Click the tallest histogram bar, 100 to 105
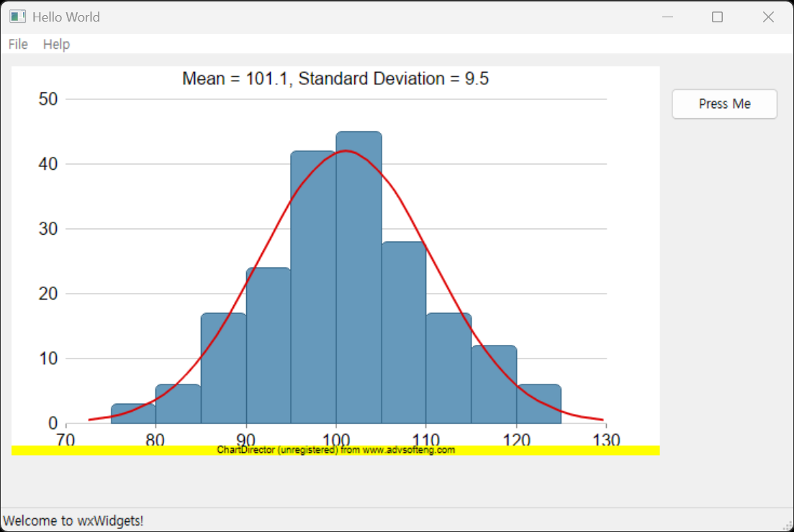The image size is (794, 532). 359,277
